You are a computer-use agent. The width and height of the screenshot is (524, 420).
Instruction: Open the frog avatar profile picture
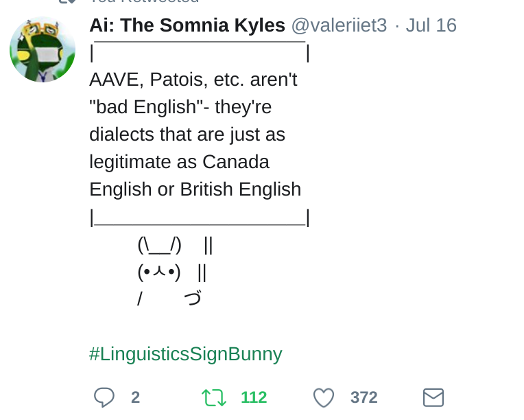pyautogui.click(x=42, y=49)
